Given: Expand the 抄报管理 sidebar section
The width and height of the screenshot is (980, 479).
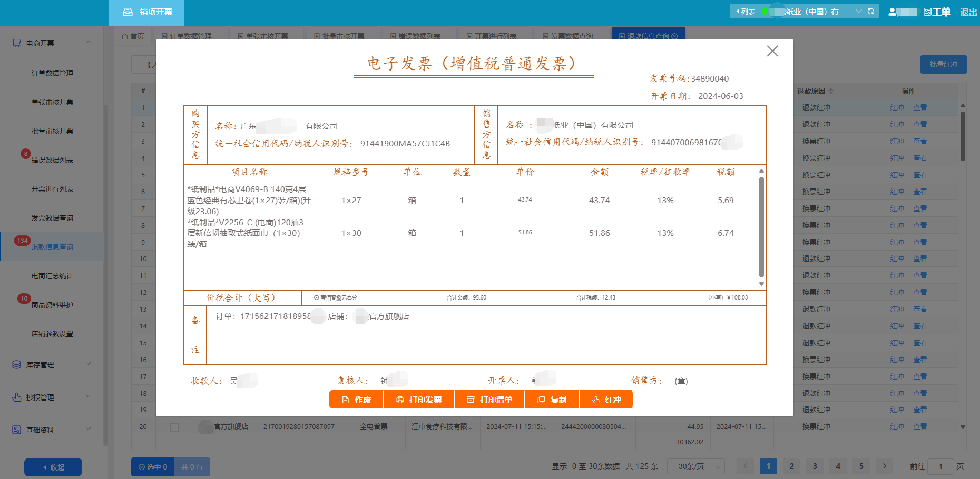Looking at the screenshot, I should click(89, 396).
